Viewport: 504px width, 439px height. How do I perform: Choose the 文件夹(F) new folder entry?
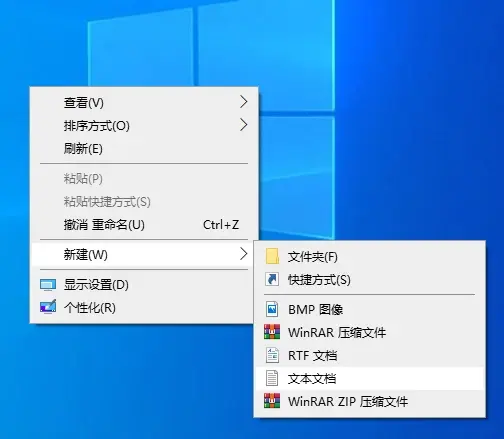click(369, 257)
